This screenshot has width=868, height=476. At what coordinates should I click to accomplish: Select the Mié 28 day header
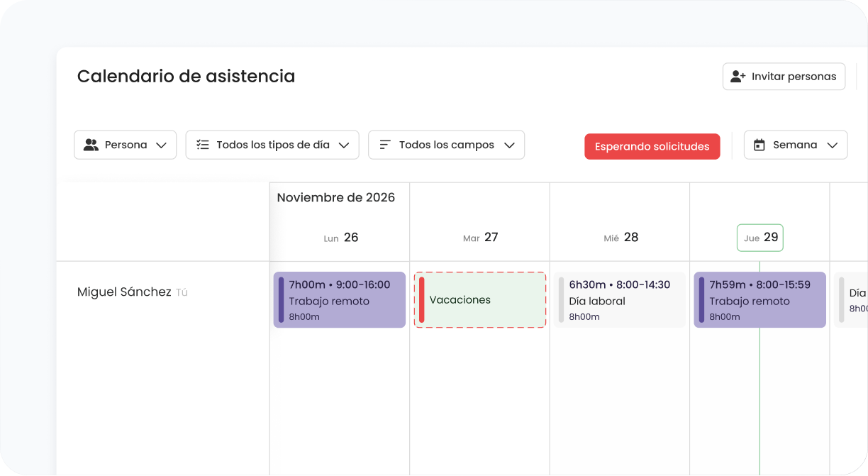click(621, 238)
